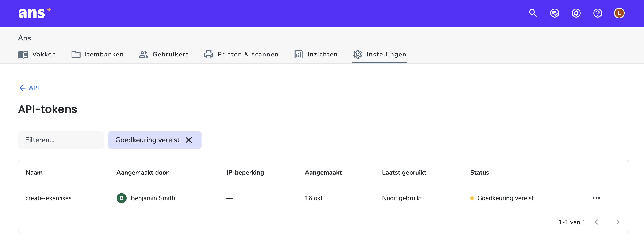Click the IP-beperking column header
The width and height of the screenshot is (644, 244).
[x=245, y=172]
